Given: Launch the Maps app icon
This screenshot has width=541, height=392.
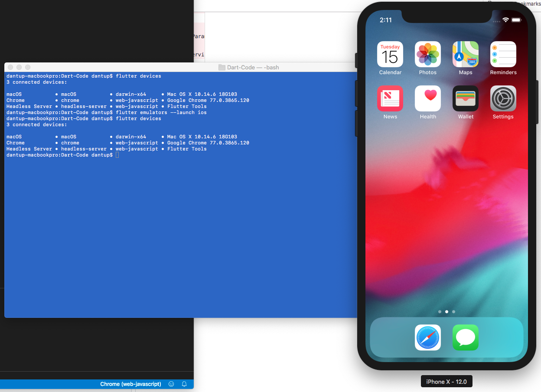Looking at the screenshot, I should (466, 54).
